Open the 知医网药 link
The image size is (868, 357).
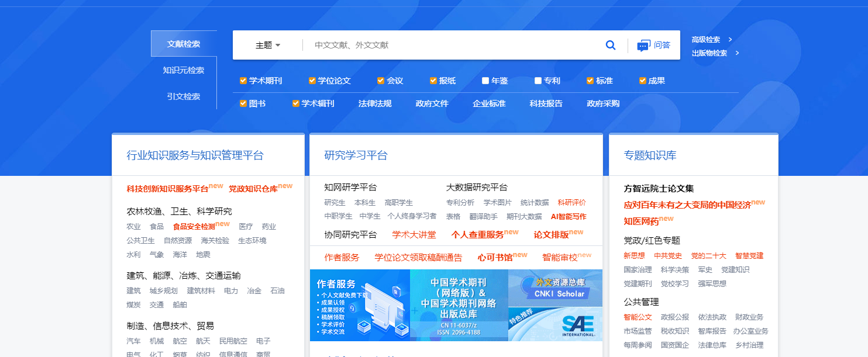641,221
